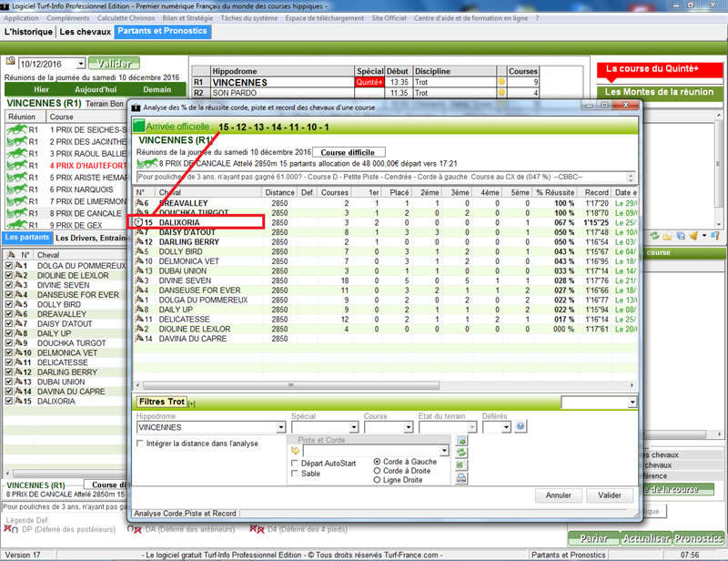Image resolution: width=728 pixels, height=561 pixels.
Task: Click the yellow dot icon in VINCENNES row
Action: point(500,82)
